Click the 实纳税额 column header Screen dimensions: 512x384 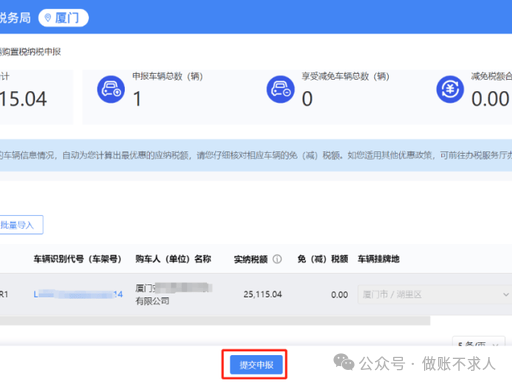(251, 259)
